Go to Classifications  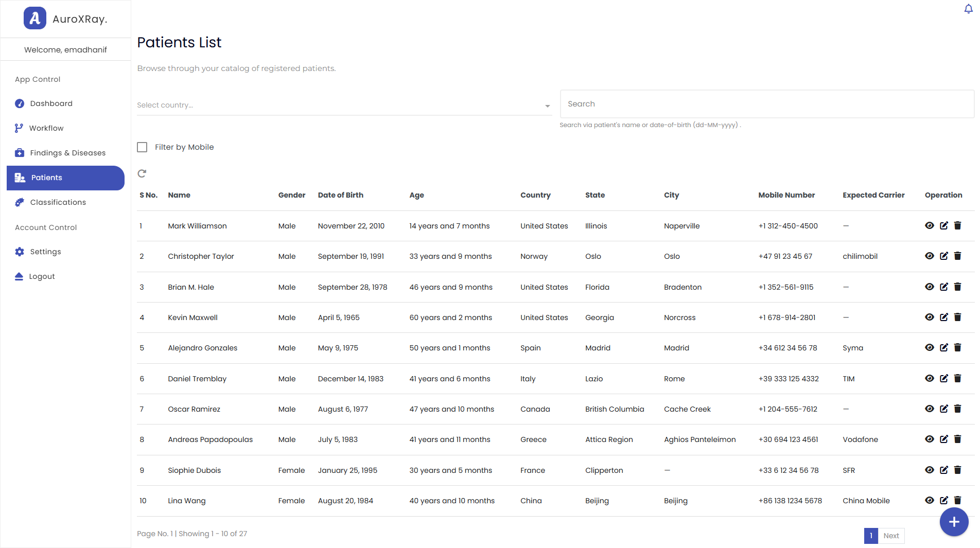[x=58, y=202]
